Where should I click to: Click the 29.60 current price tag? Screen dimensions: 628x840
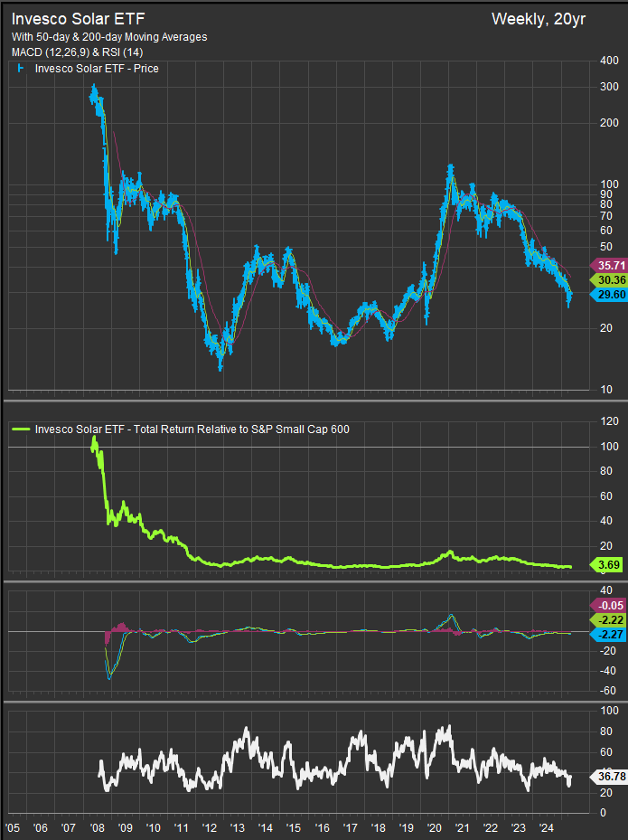[609, 295]
